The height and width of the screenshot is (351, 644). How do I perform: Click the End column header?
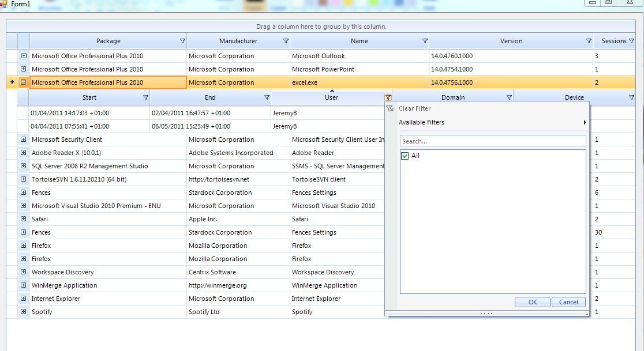click(210, 97)
